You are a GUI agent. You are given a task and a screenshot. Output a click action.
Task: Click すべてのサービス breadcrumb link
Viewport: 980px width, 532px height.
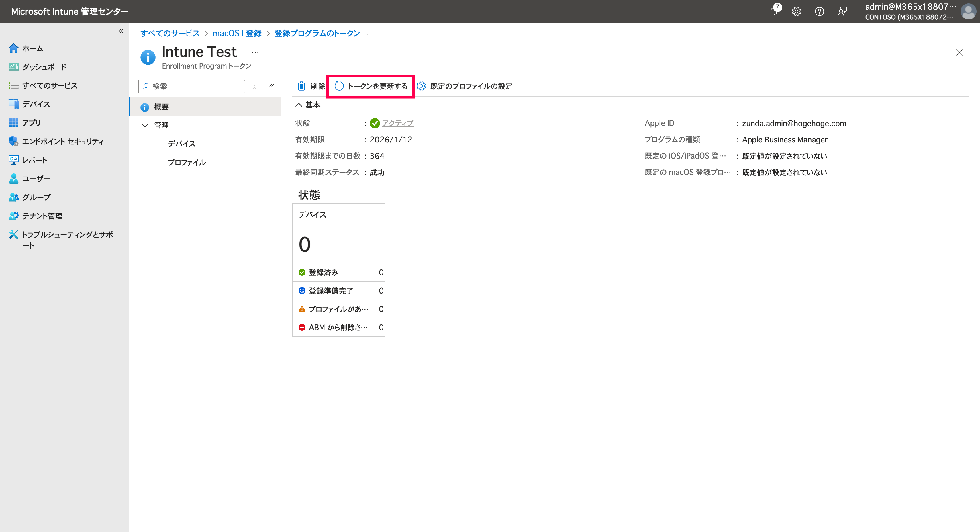(170, 33)
